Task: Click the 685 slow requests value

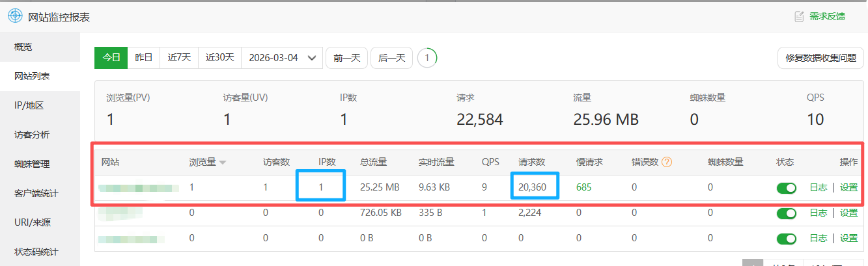Action: pyautogui.click(x=583, y=187)
